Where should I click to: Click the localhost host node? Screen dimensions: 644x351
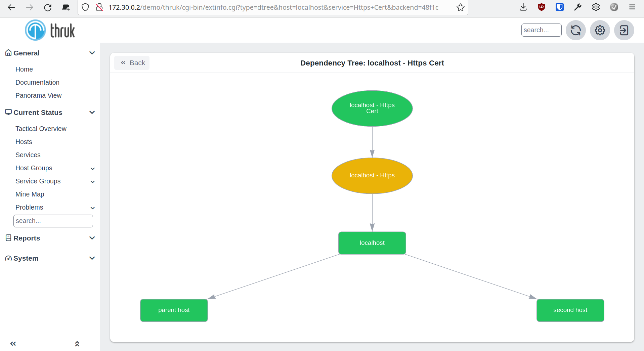(x=372, y=243)
